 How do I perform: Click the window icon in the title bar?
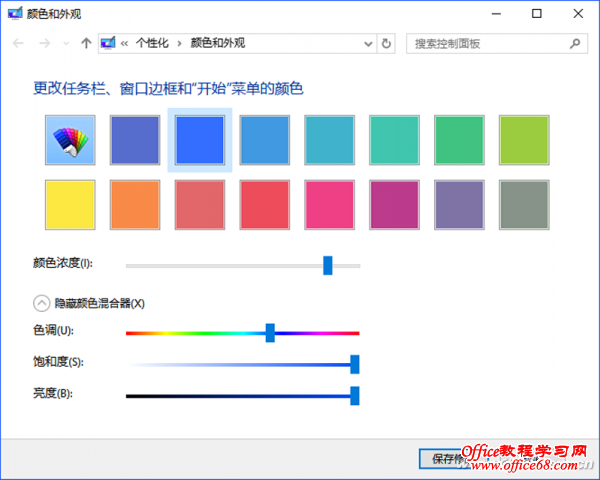pyautogui.click(x=14, y=13)
